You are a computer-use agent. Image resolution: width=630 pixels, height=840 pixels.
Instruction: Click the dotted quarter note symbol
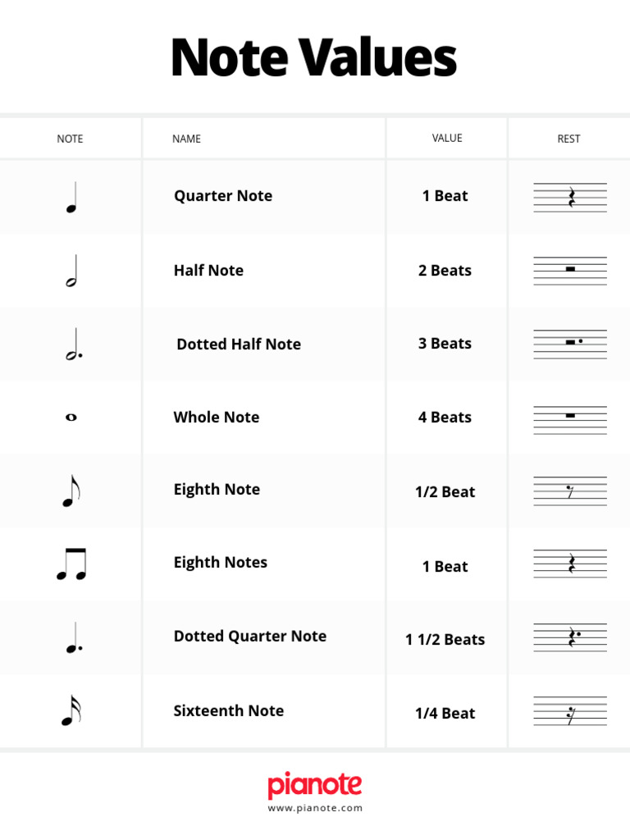[x=73, y=638]
